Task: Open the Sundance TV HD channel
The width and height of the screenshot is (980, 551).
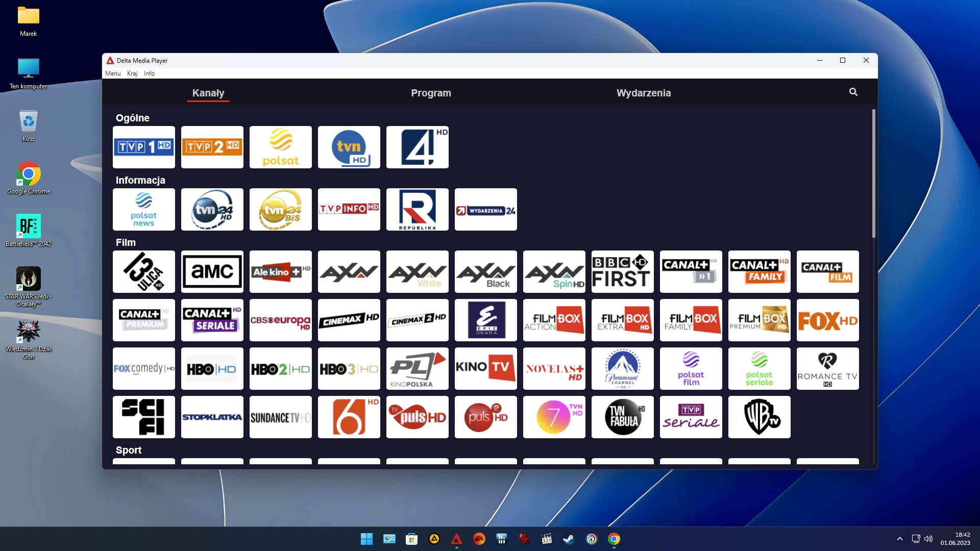Action: click(x=281, y=417)
